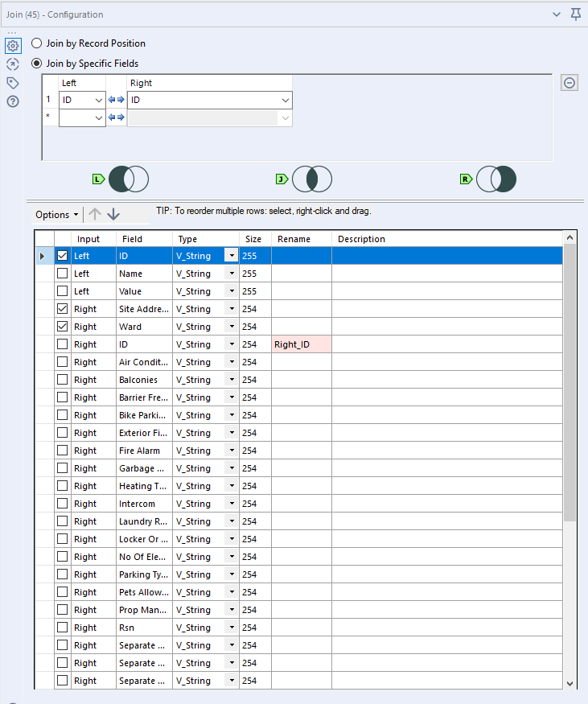
Task: Open the Left join field ID dropdown
Action: (x=99, y=101)
